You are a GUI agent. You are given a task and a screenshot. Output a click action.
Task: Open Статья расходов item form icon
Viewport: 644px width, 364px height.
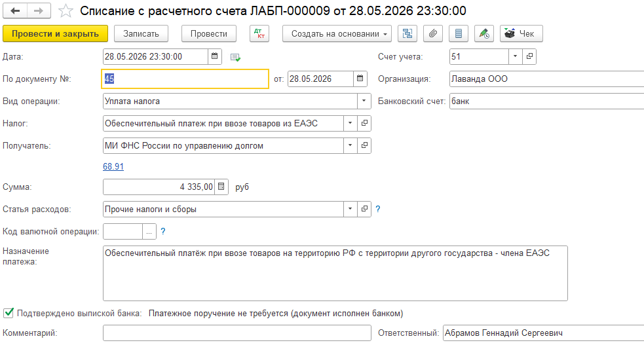click(364, 209)
